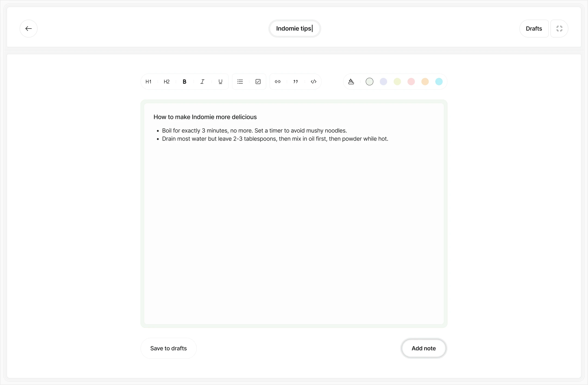The width and height of the screenshot is (588, 385).
Task: Toggle underline formatting
Action: pyautogui.click(x=220, y=82)
